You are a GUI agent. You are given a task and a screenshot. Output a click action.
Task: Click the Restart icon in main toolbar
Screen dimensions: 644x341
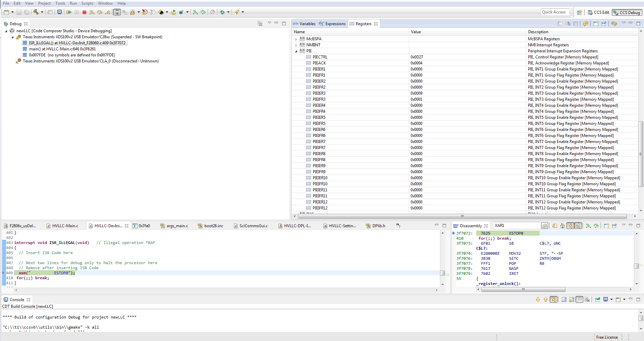(x=173, y=12)
